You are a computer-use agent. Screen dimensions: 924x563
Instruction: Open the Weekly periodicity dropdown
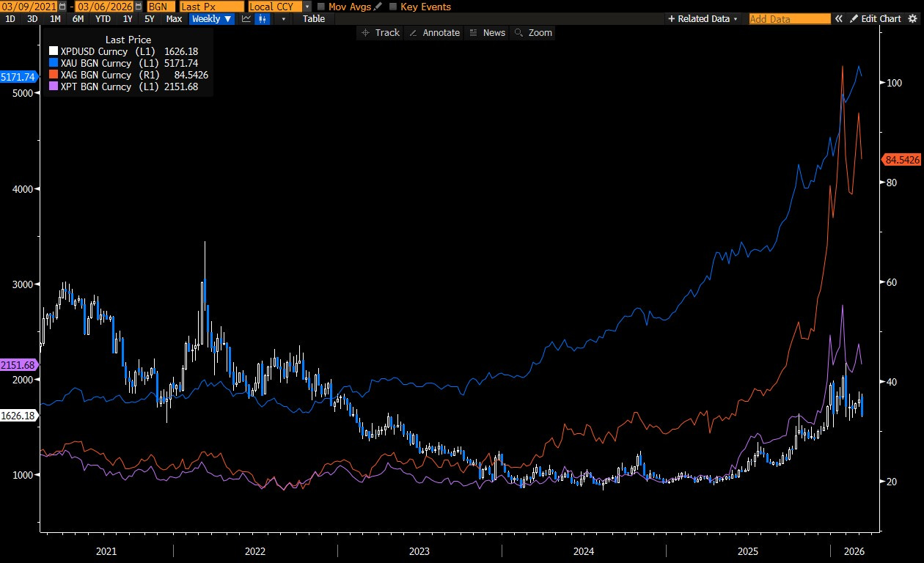(x=212, y=19)
